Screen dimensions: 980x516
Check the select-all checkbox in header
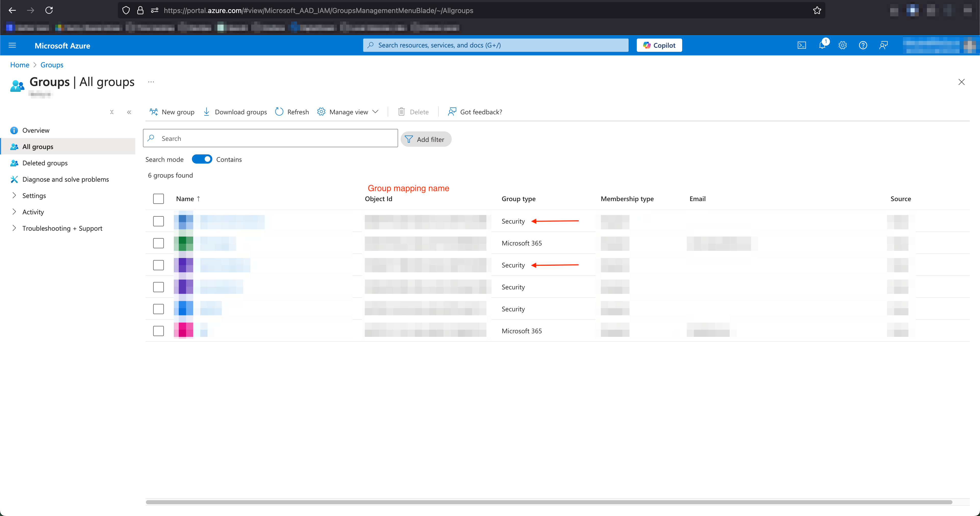click(158, 199)
